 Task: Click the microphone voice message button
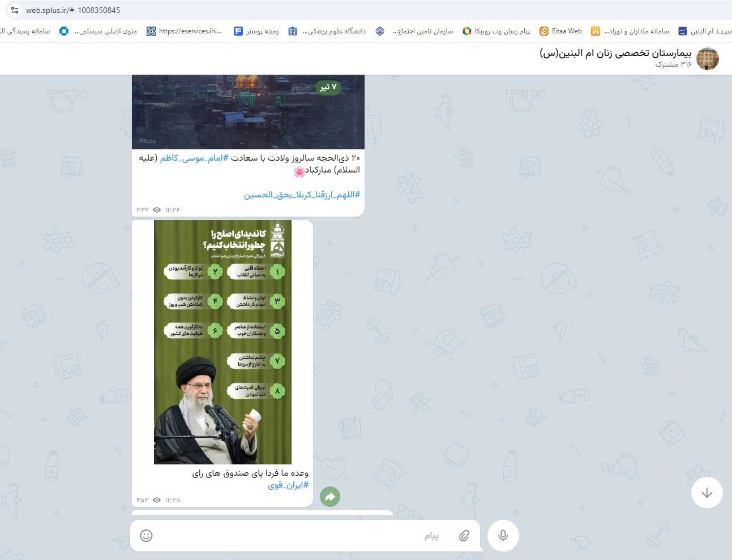coord(503,536)
